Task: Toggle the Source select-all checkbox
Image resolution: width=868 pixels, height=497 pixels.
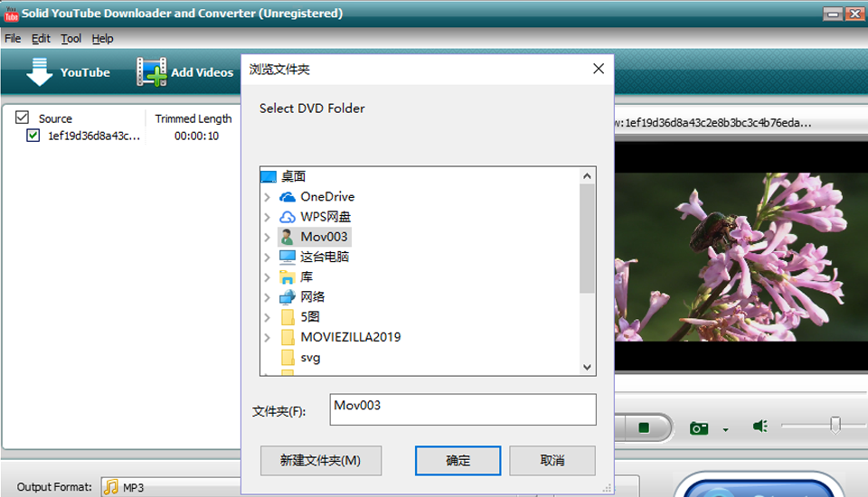Action: pyautogui.click(x=23, y=117)
